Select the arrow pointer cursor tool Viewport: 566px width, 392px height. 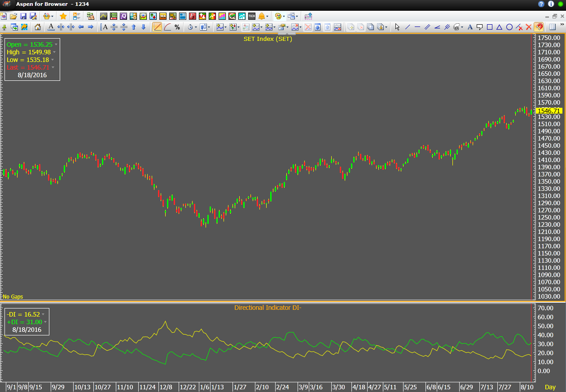(397, 27)
